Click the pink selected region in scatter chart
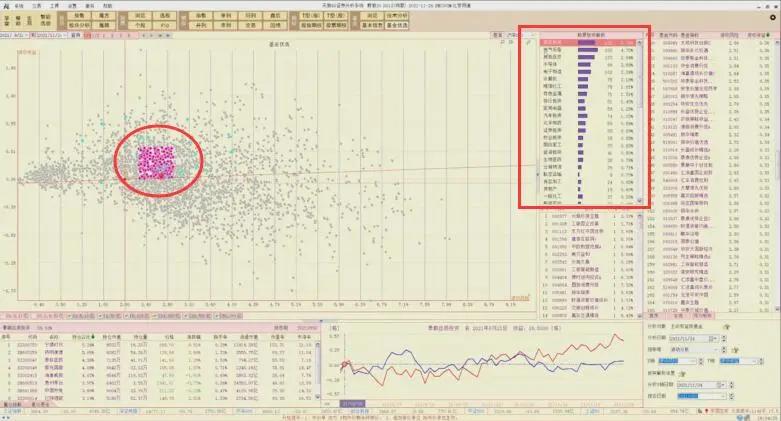Screen dimensions: 781x421 click(156, 162)
